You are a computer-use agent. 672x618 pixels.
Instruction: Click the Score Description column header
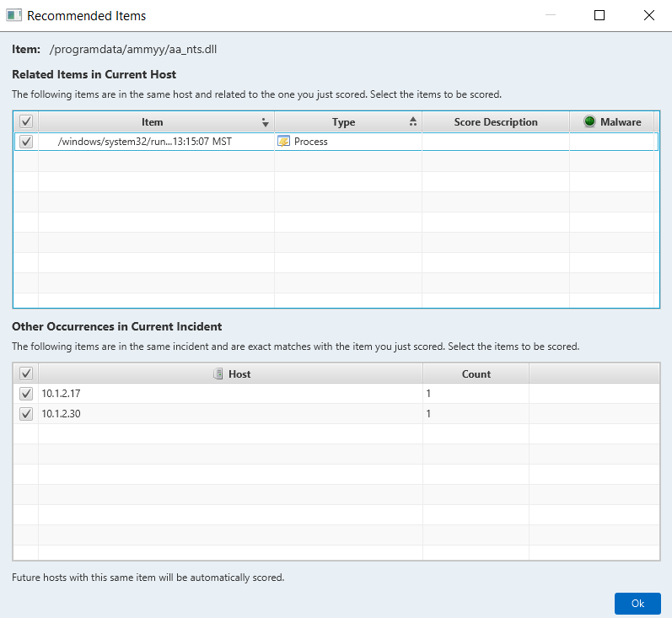coord(496,121)
